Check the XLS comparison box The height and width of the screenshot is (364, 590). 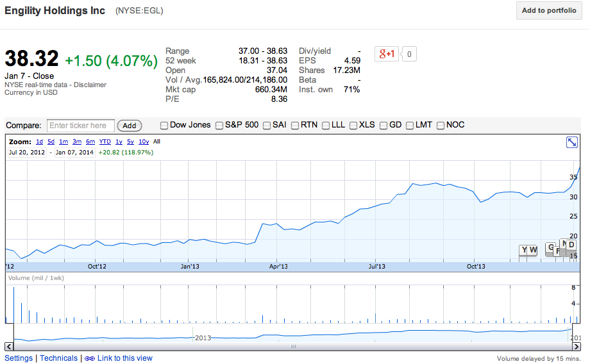[353, 126]
